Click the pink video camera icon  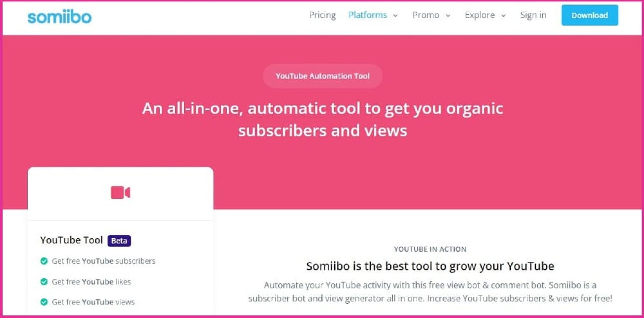(x=120, y=193)
